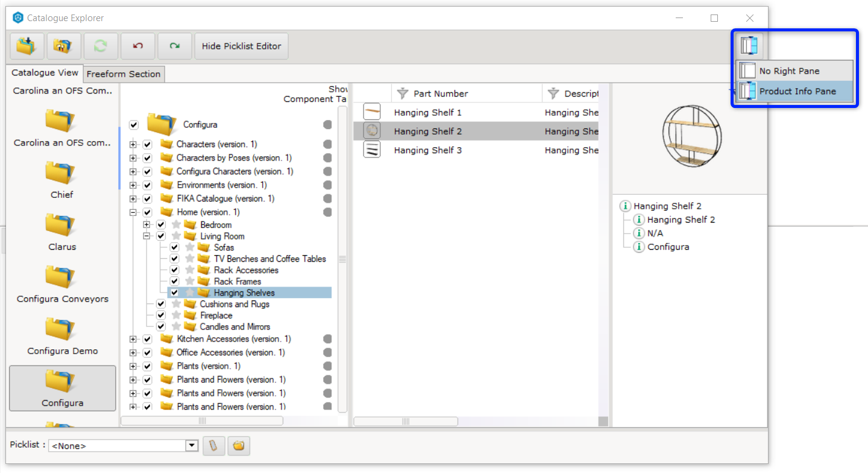The width and height of the screenshot is (868, 473).
Task: Toggle the Living Room checkbox
Action: (x=161, y=237)
